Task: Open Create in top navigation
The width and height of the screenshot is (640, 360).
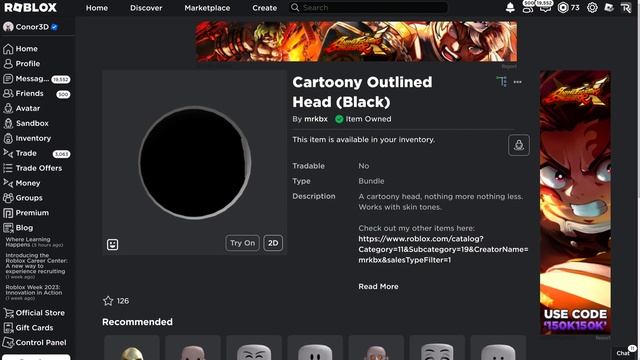Action: (264, 8)
